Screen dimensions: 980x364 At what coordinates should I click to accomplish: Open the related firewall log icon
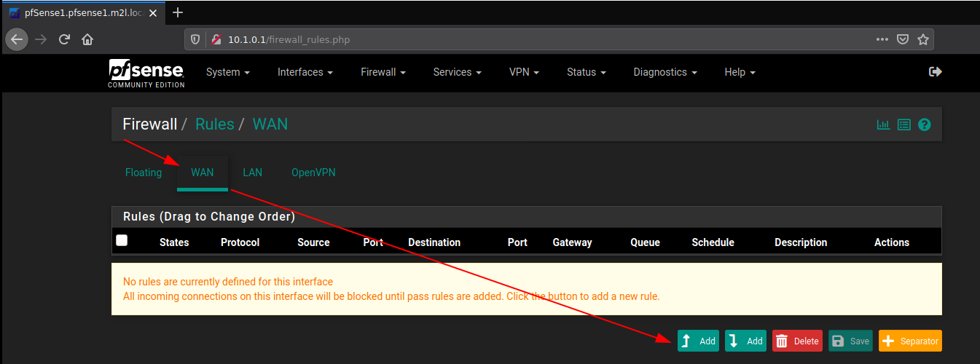coord(904,124)
